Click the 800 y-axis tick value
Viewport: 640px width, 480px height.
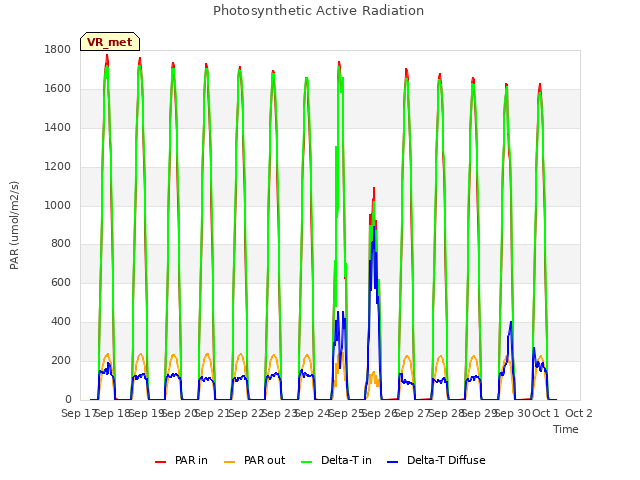pos(61,244)
